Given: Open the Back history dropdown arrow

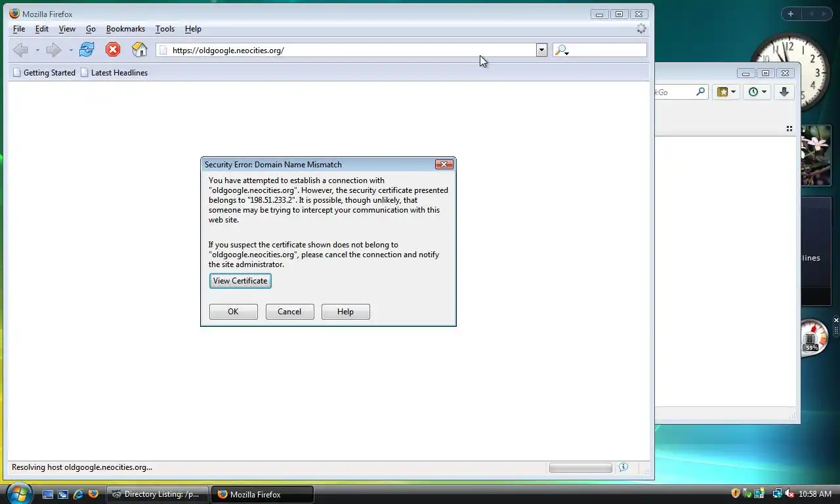Looking at the screenshot, I should click(37, 51).
